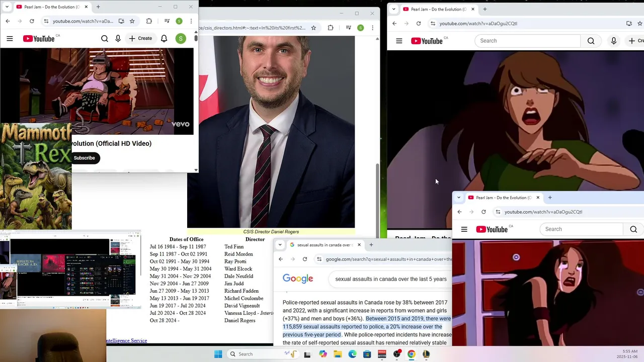The width and height of the screenshot is (644, 362).
Task: Expand tab search chevron in top-left Chrome window
Action: click(7, 7)
